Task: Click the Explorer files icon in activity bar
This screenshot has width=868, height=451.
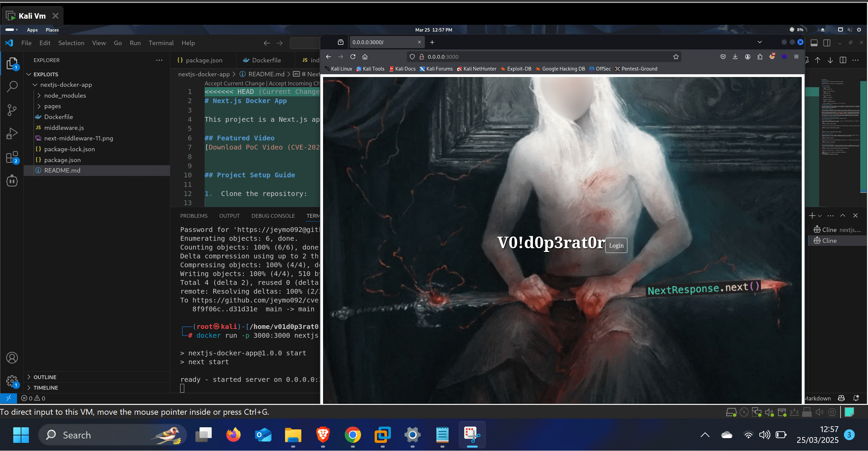Action: click(x=12, y=63)
